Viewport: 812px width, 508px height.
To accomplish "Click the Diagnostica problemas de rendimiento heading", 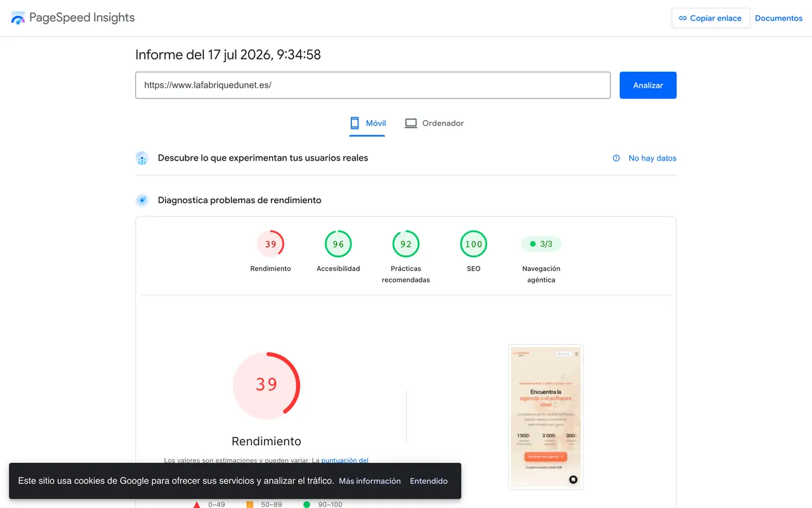I will (239, 200).
